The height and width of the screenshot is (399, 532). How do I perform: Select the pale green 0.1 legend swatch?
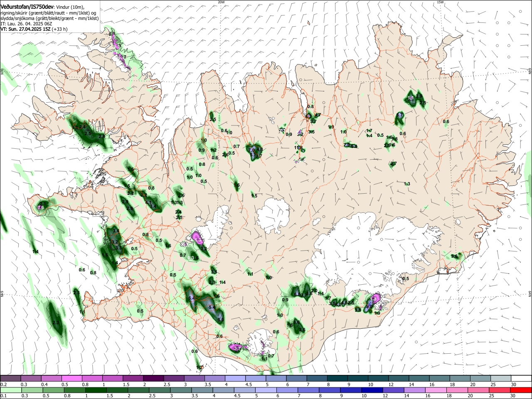click(x=10, y=389)
